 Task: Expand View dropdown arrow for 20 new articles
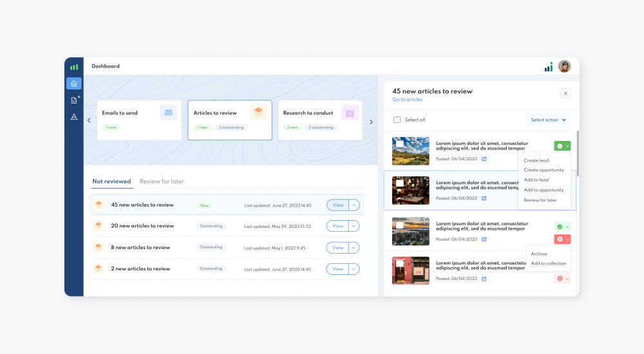pos(354,226)
